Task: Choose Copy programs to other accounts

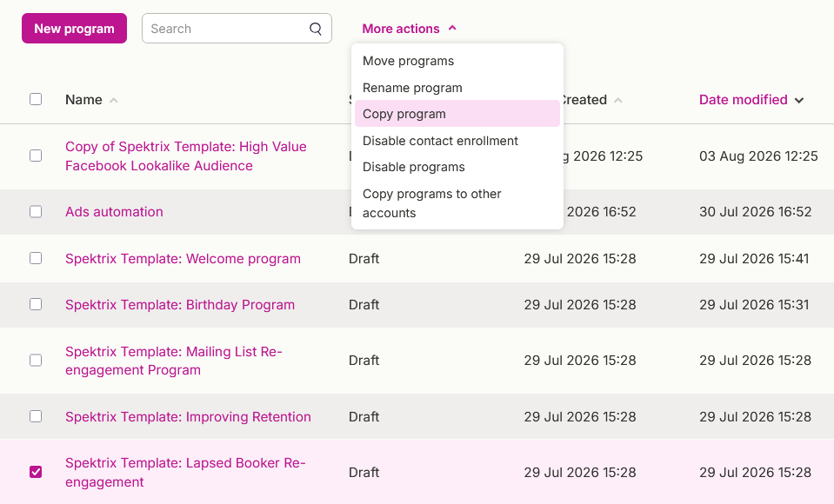Action: tap(457, 203)
